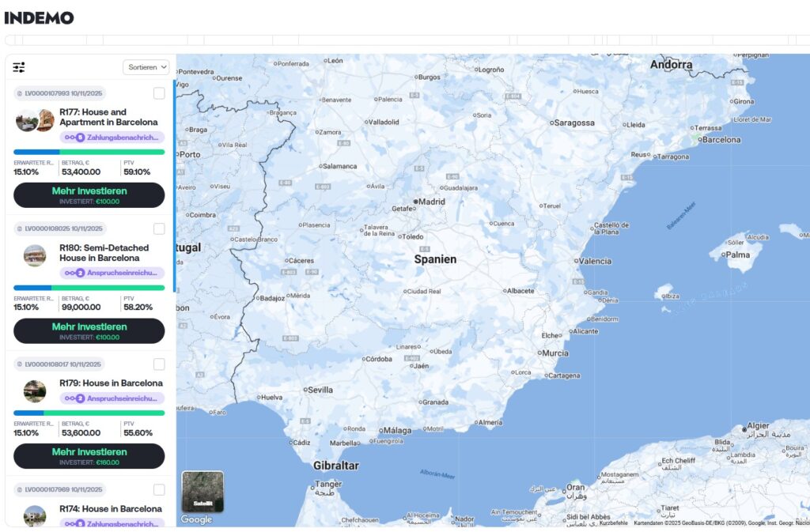Tick the checkbox for loan R177
The image size is (810, 532).
click(159, 93)
